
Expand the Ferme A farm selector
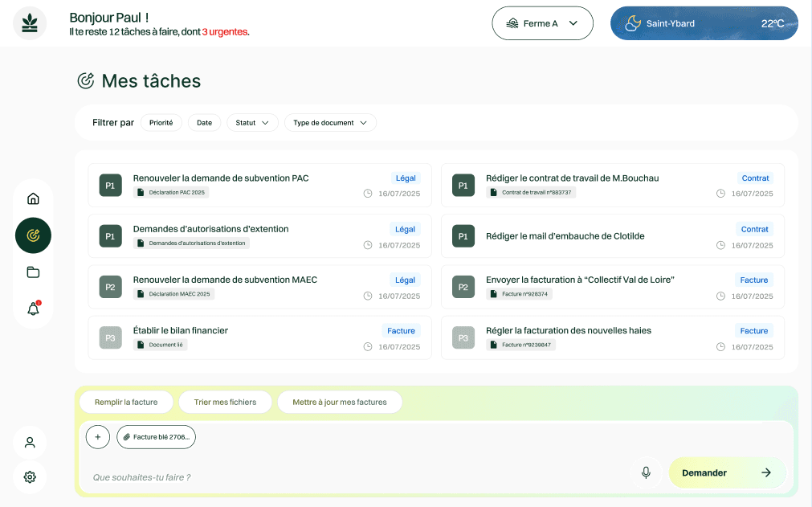pyautogui.click(x=542, y=23)
